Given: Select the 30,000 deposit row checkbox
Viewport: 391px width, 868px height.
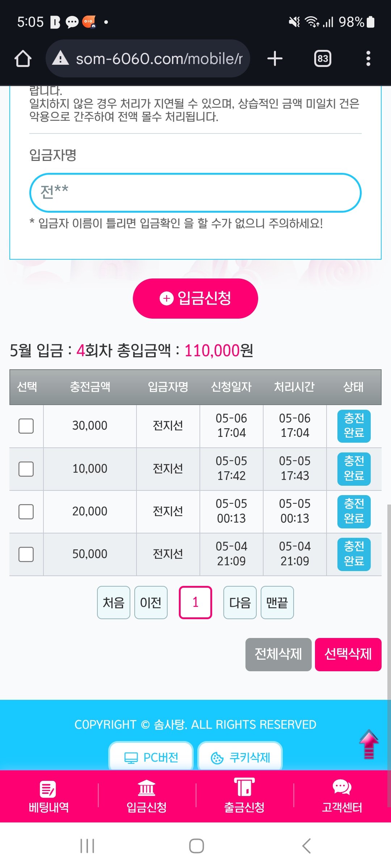Looking at the screenshot, I should (x=26, y=426).
